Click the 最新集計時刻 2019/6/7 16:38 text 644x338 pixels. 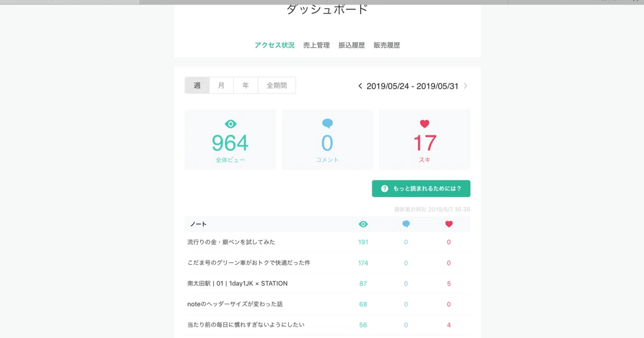(x=433, y=210)
